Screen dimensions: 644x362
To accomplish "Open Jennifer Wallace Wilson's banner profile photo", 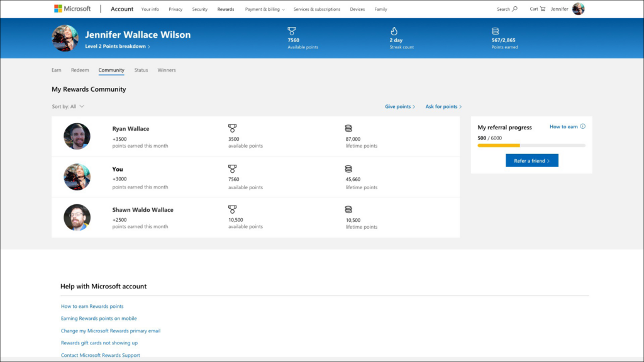I will (x=65, y=38).
